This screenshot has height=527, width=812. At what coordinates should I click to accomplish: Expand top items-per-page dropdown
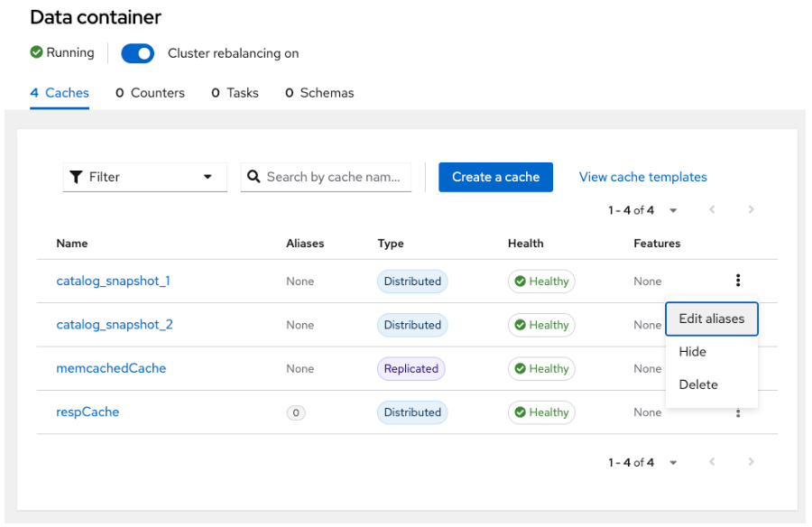coord(673,210)
